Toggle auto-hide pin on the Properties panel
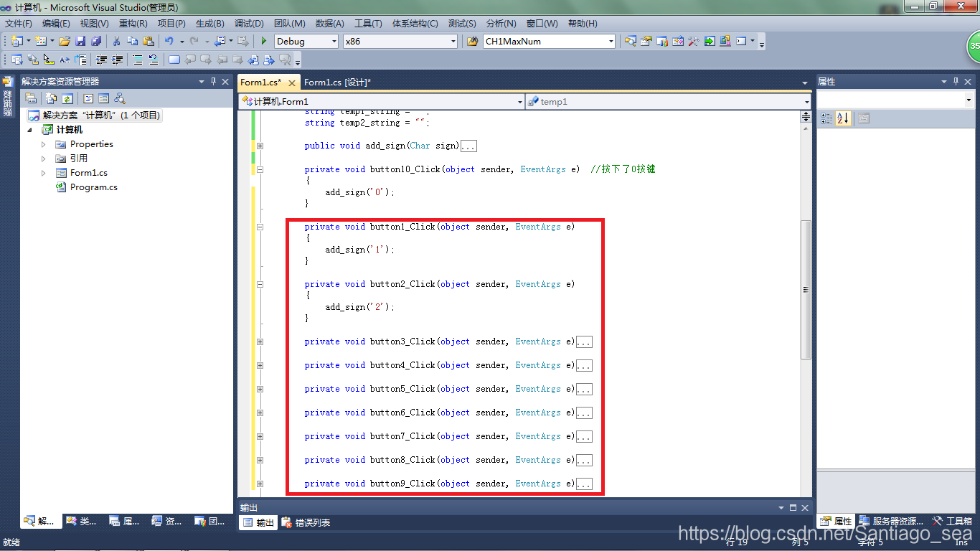The height and width of the screenshot is (551, 980). pyautogui.click(x=956, y=82)
